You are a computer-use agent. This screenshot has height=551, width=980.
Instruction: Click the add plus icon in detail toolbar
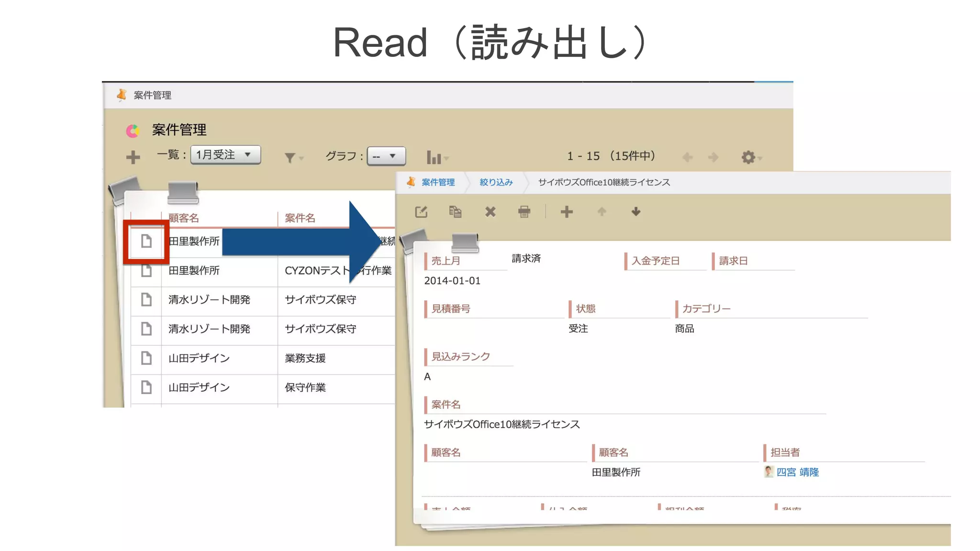coord(567,212)
